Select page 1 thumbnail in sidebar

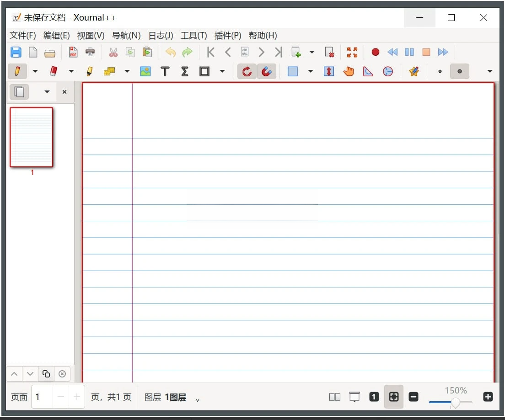click(x=31, y=137)
